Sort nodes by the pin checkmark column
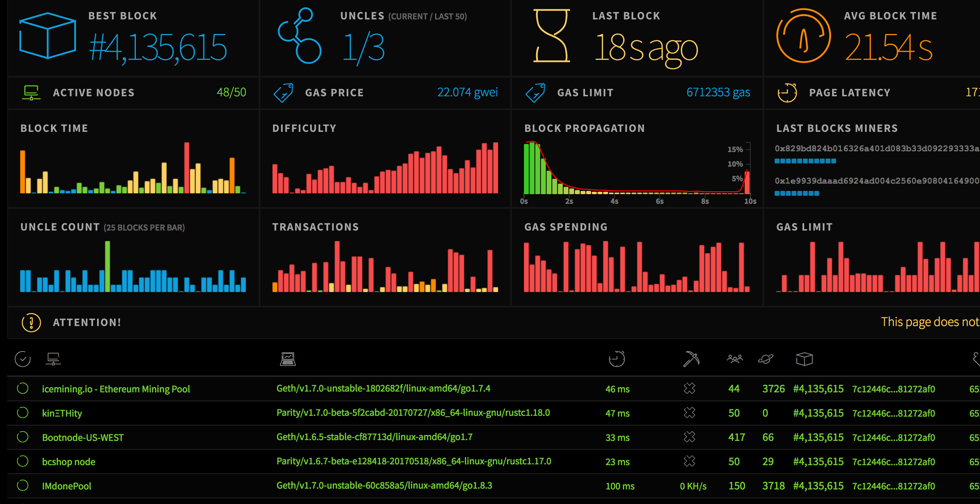This screenshot has height=504, width=980. click(23, 359)
